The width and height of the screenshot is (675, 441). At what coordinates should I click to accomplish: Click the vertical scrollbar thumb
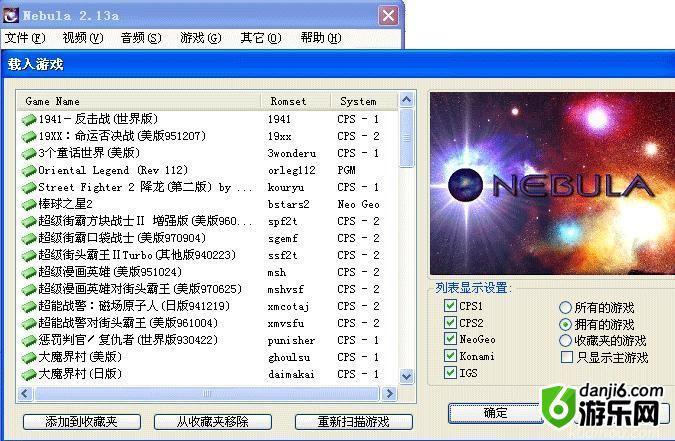tap(406, 138)
